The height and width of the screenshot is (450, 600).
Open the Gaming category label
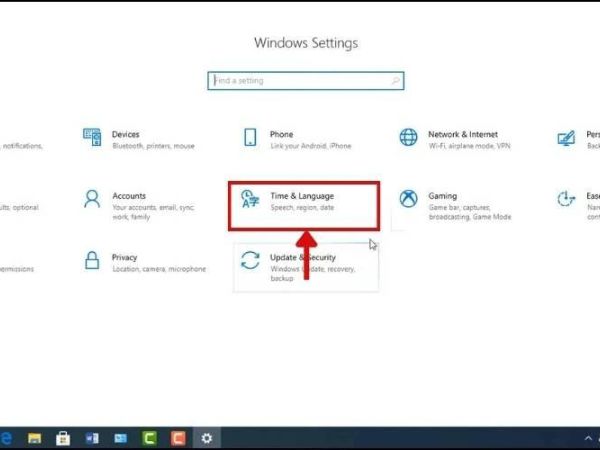pyautogui.click(x=443, y=196)
